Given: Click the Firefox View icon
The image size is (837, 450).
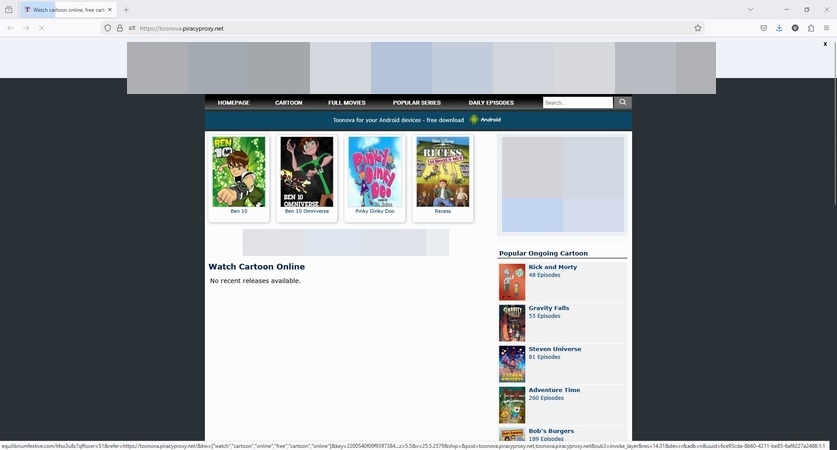Looking at the screenshot, I should point(9,10).
